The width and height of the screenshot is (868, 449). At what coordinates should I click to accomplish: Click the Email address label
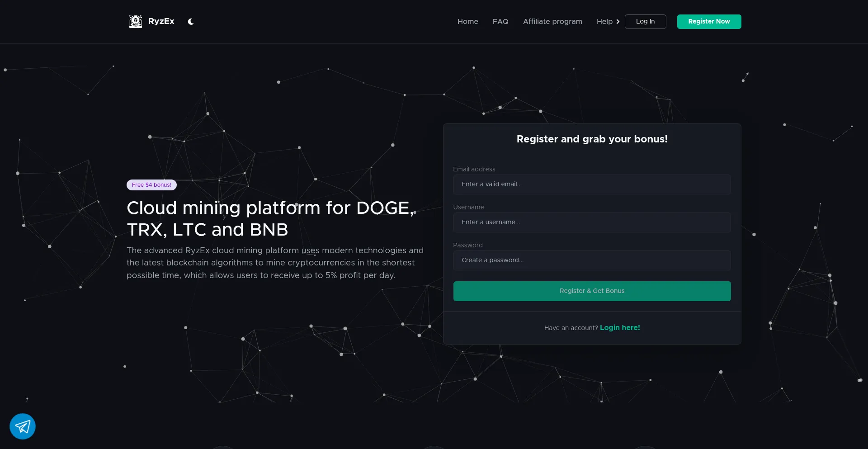click(474, 169)
